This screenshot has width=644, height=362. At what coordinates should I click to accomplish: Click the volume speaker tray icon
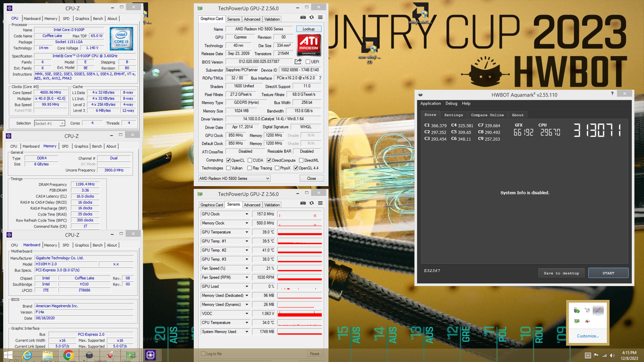click(x=612, y=355)
